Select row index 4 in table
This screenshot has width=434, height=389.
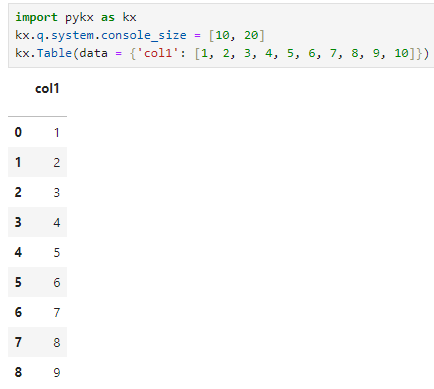click(x=18, y=252)
